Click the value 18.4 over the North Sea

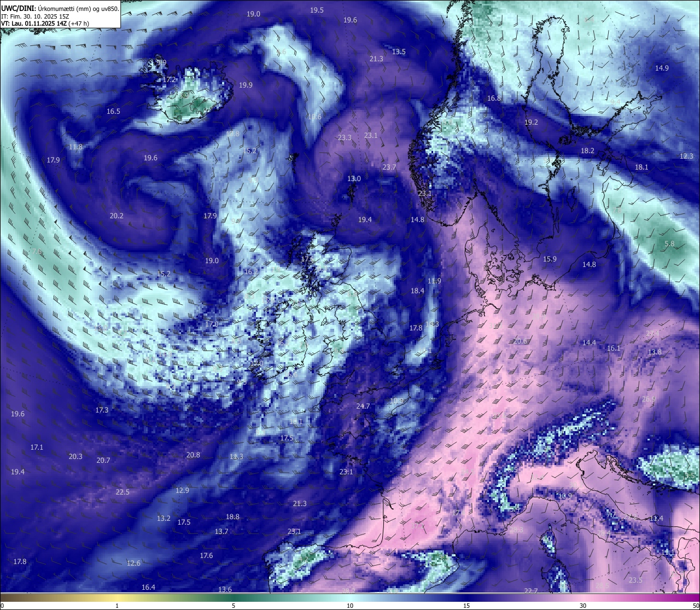(x=417, y=291)
